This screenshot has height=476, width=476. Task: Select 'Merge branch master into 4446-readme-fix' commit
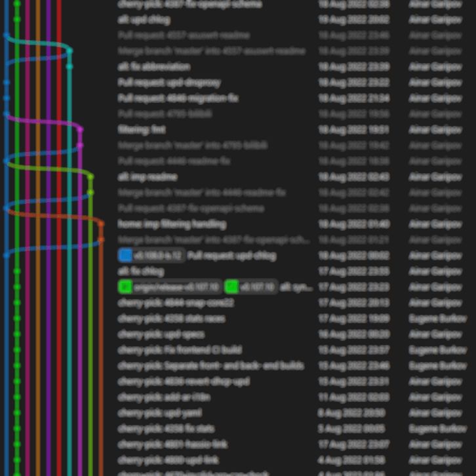click(x=201, y=193)
